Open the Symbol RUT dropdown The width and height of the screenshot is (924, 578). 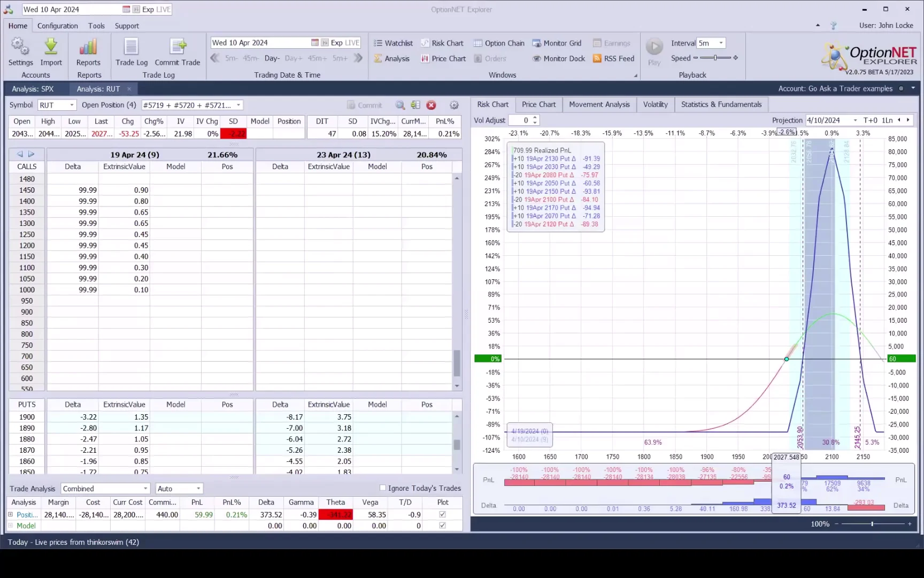coord(72,105)
